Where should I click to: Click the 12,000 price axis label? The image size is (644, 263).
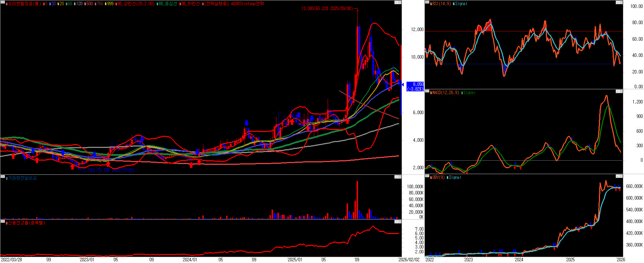(x=417, y=30)
